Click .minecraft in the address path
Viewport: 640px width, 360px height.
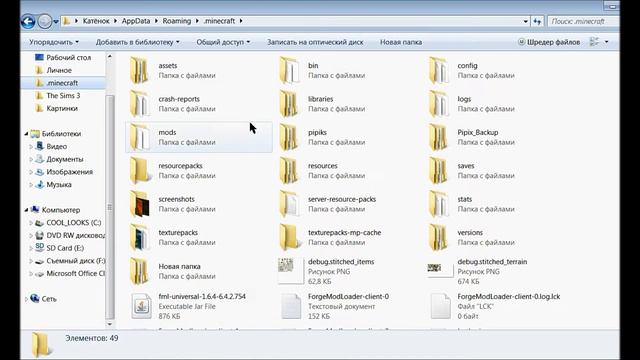coord(219,21)
